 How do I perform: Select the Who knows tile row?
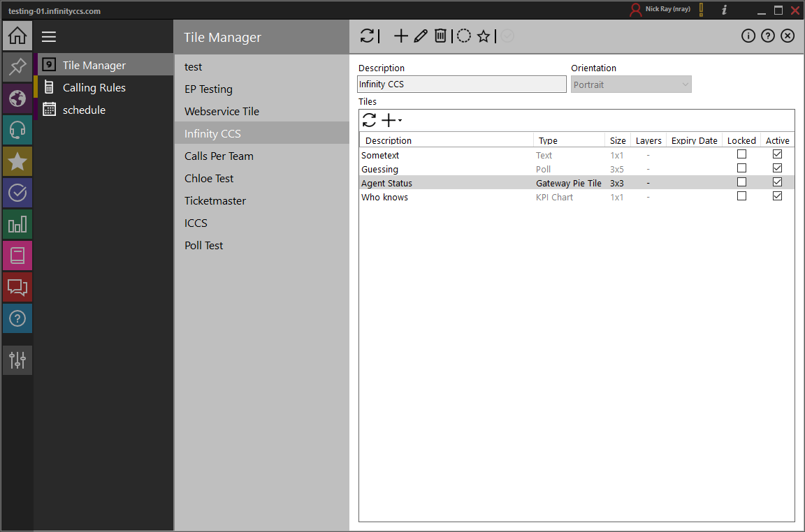click(x=576, y=196)
